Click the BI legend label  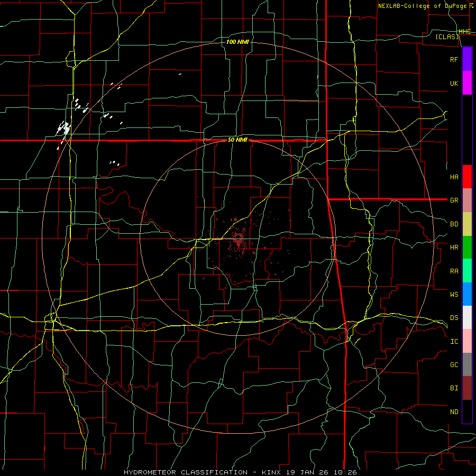(454, 388)
